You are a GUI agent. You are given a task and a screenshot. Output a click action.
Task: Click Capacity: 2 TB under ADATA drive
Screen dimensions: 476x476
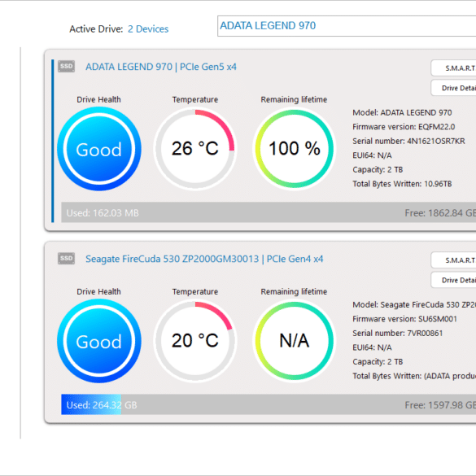click(378, 170)
